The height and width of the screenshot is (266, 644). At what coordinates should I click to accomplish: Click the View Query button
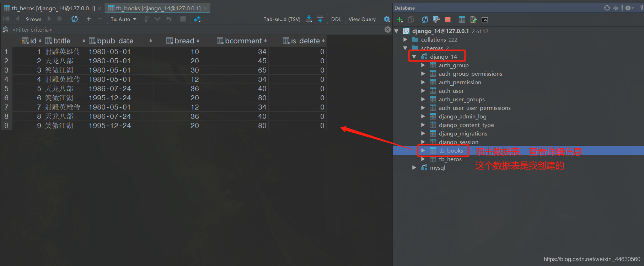pyautogui.click(x=362, y=19)
